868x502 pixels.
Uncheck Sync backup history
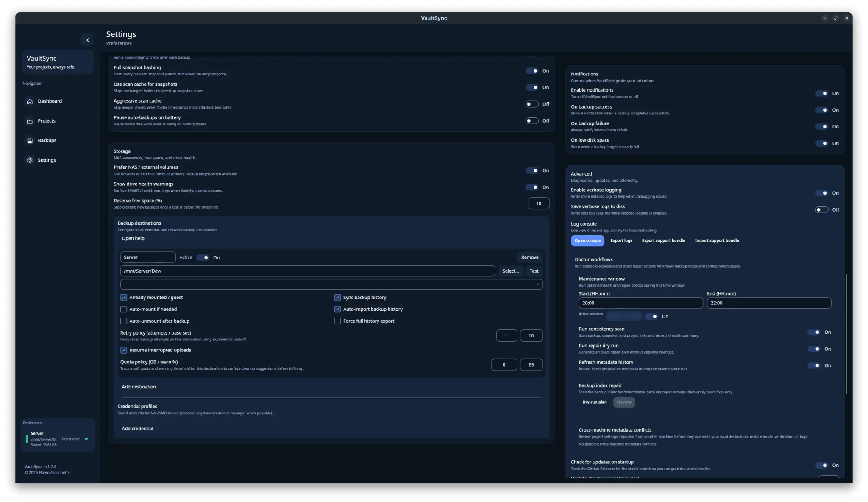(x=337, y=297)
